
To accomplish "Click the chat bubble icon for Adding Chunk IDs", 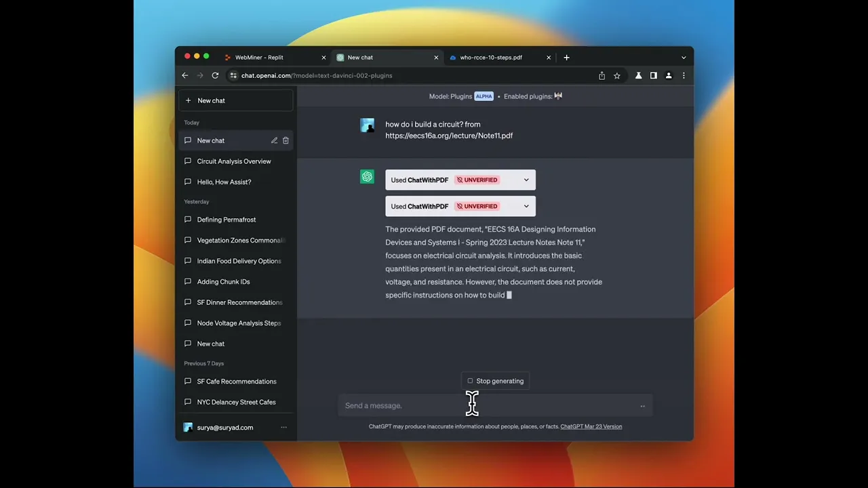I will [188, 281].
